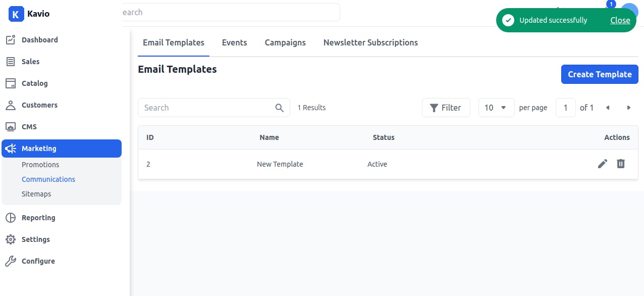This screenshot has width=644, height=296.
Task: Click the success checkmark icon in notification
Action: point(508,20)
